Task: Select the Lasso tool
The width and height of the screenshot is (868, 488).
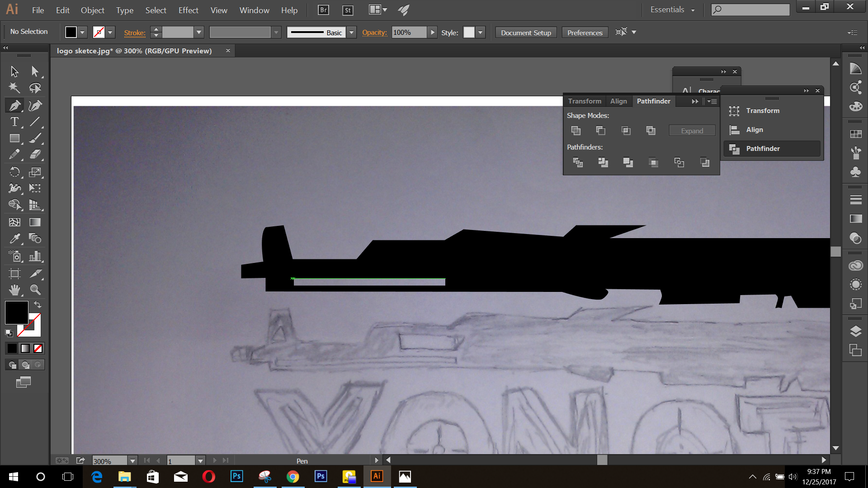Action: pyautogui.click(x=35, y=88)
